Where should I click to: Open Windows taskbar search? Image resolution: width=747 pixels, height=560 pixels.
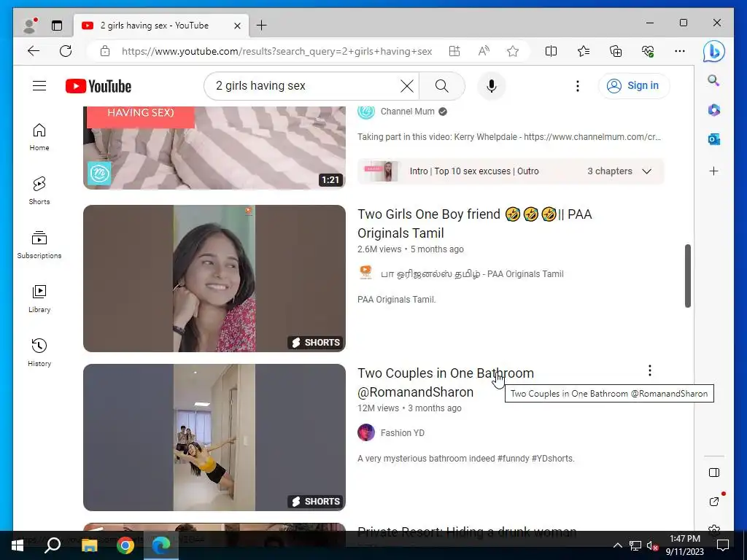53,545
